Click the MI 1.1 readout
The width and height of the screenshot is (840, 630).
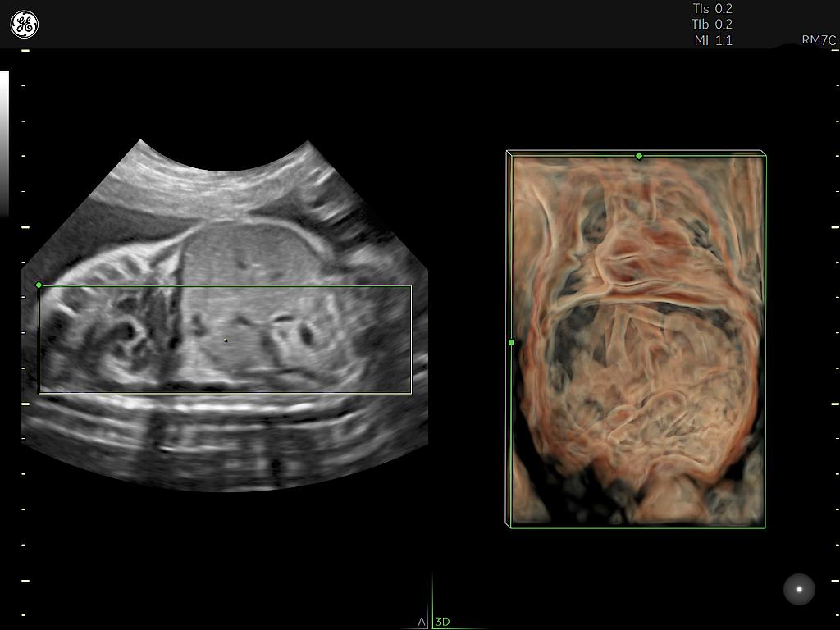point(713,40)
